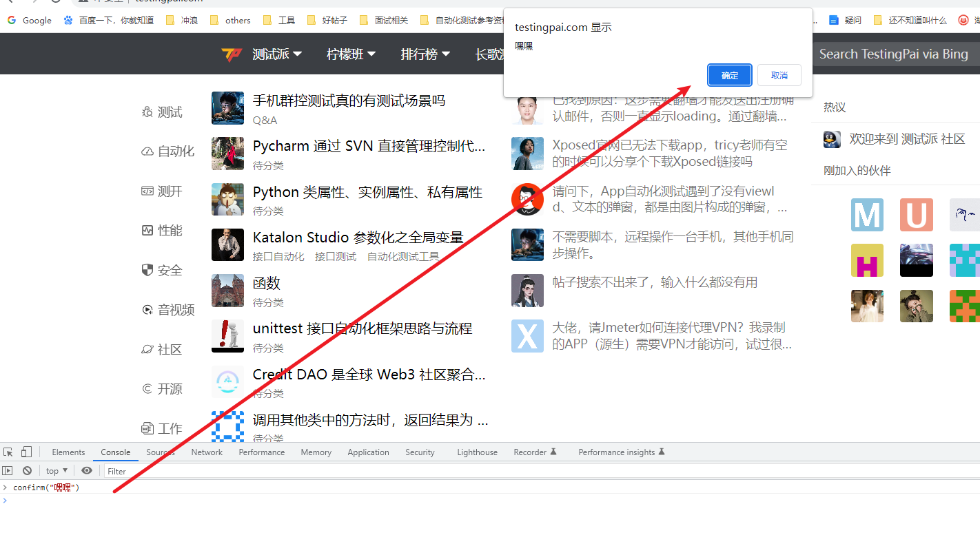
Task: Open the 手机群控测试真的有测试场景吗 post
Action: coord(349,101)
